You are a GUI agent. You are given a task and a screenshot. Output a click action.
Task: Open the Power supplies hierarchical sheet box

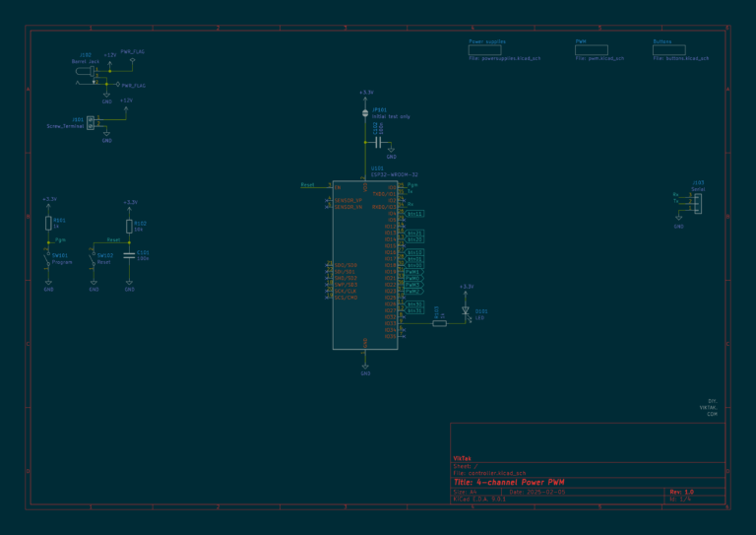[485, 50]
